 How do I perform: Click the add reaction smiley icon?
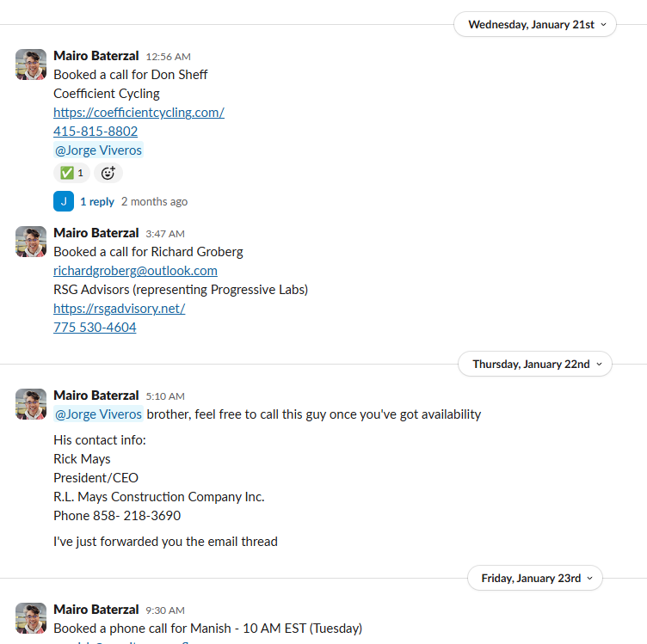[108, 173]
